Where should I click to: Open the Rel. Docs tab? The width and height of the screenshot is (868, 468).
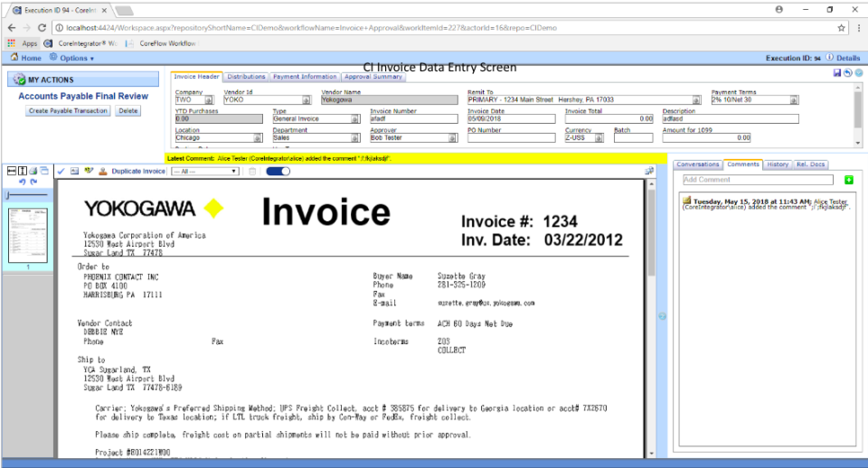[810, 164]
